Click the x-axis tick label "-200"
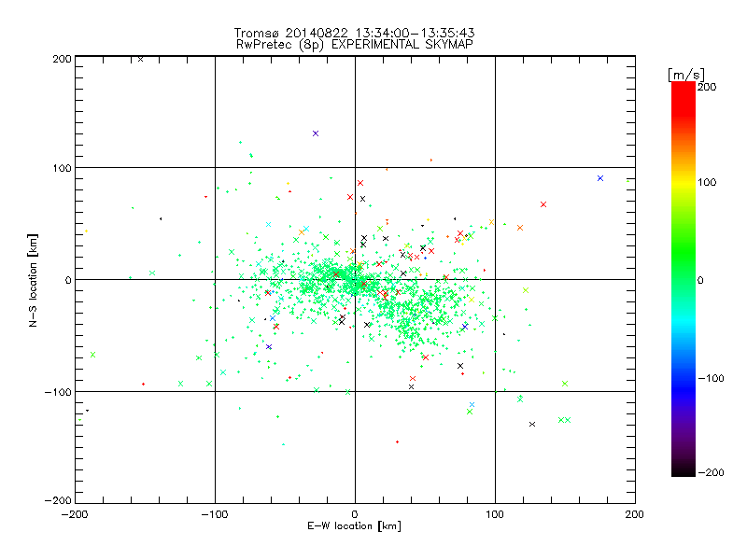 [x=75, y=514]
